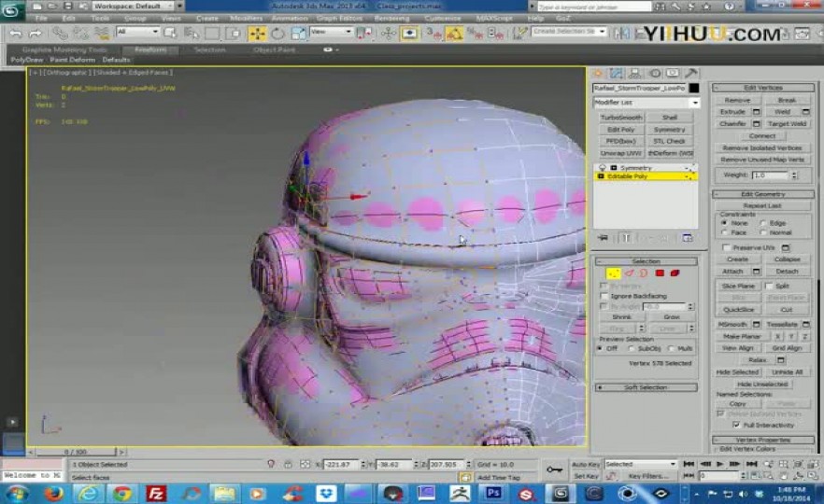Open reference coordinate system View dropdown
824x504 pixels.
331,32
